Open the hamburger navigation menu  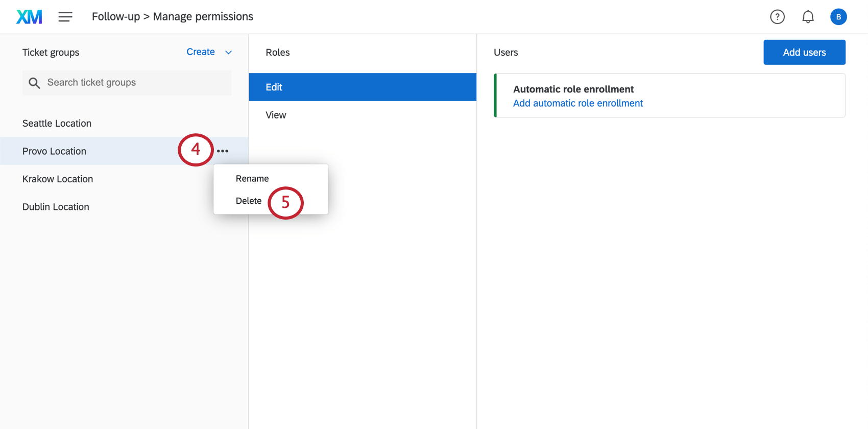pyautogui.click(x=65, y=17)
